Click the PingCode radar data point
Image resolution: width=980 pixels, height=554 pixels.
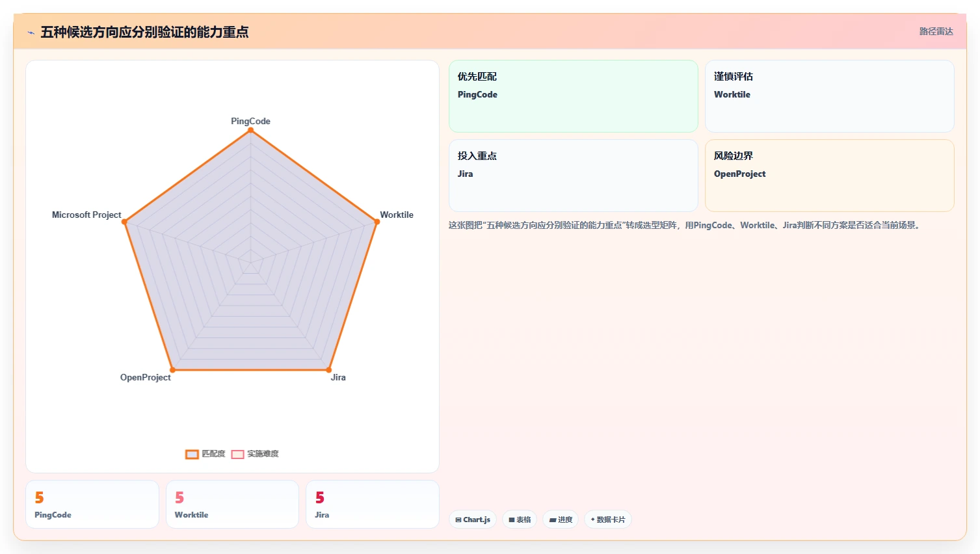point(250,130)
